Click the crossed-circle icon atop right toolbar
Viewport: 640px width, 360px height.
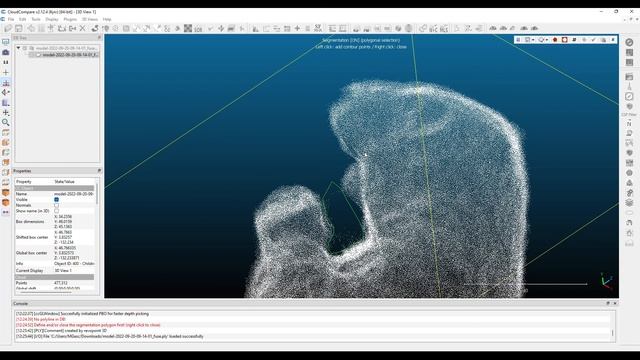coord(629,42)
